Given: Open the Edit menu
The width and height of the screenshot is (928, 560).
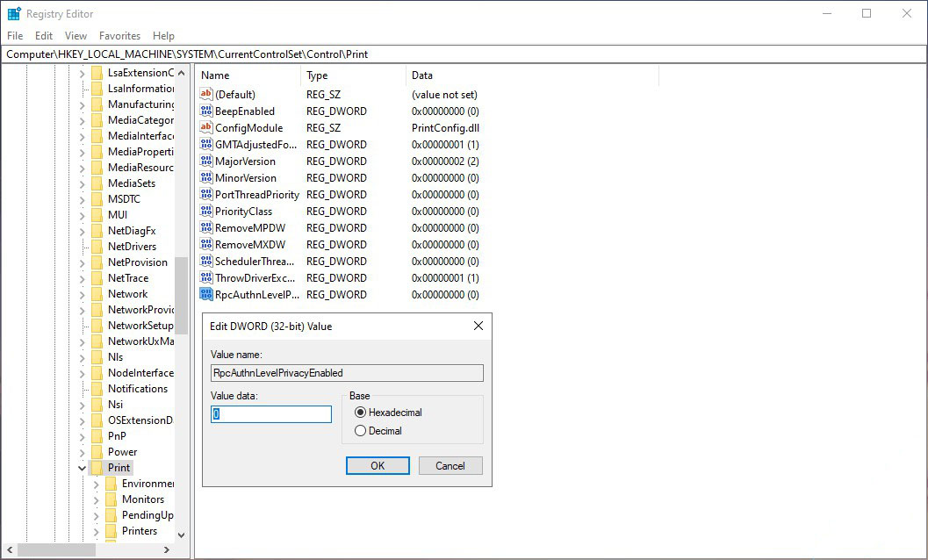Looking at the screenshot, I should 44,36.
